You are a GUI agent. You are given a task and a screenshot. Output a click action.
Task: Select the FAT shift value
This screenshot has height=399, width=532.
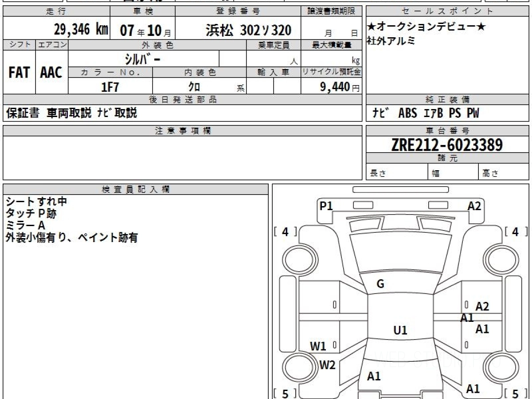[19, 73]
